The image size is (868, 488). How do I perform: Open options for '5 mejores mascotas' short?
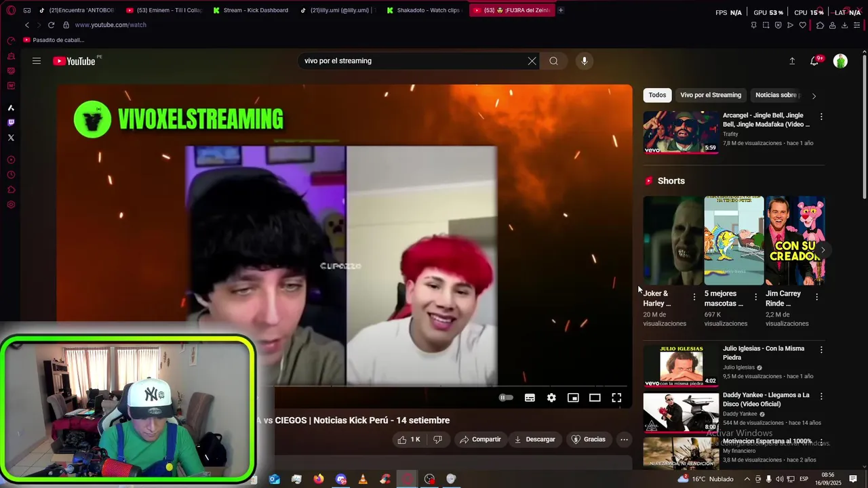755,297
